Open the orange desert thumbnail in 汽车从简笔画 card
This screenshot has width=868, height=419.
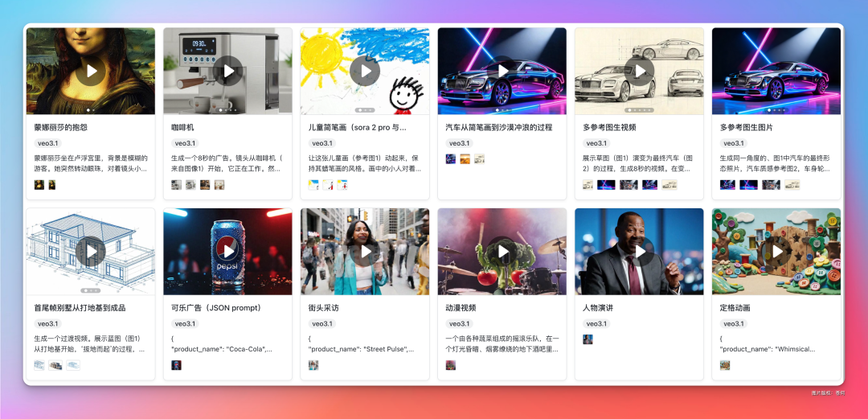465,158
